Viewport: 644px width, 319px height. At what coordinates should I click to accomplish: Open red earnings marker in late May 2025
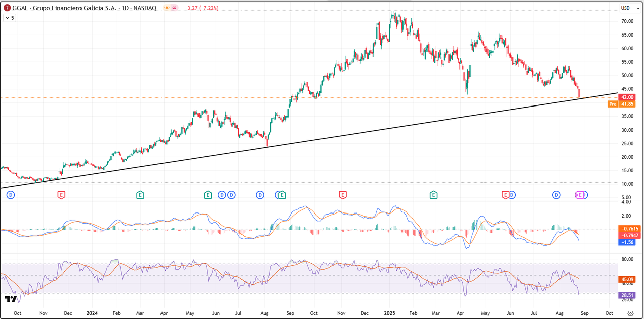point(505,195)
